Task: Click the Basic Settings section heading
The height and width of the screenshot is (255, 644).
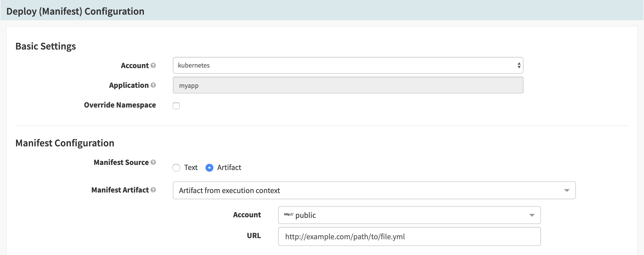Action: tap(46, 46)
